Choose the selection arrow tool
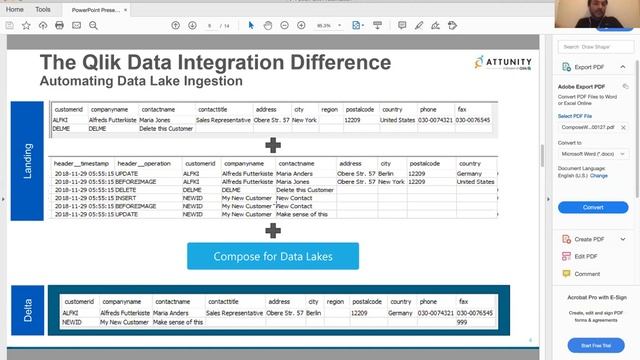The width and height of the screenshot is (640, 360). pos(251,25)
